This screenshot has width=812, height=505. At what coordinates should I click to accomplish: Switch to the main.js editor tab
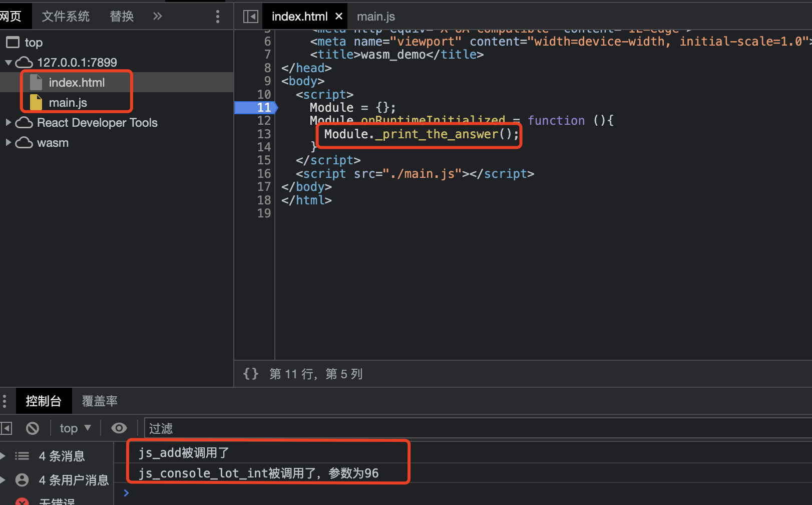coord(376,17)
